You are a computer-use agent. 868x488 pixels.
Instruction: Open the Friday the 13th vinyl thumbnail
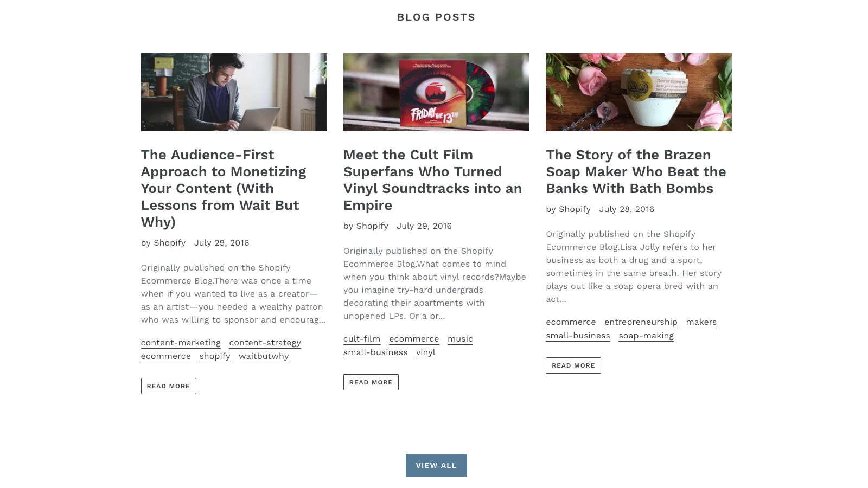click(436, 92)
